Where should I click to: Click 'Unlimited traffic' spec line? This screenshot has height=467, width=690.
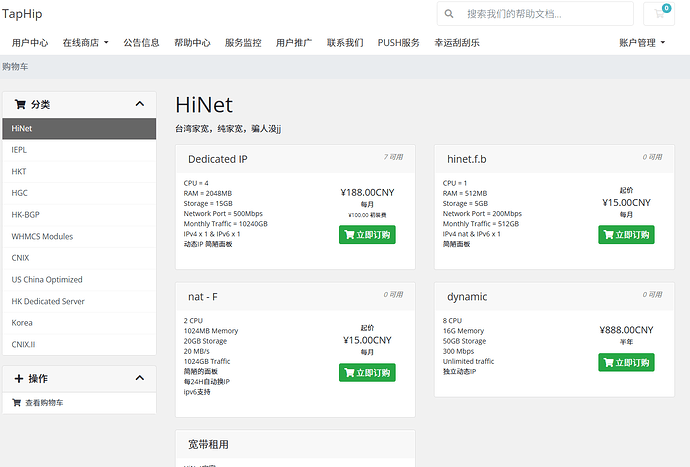click(468, 361)
